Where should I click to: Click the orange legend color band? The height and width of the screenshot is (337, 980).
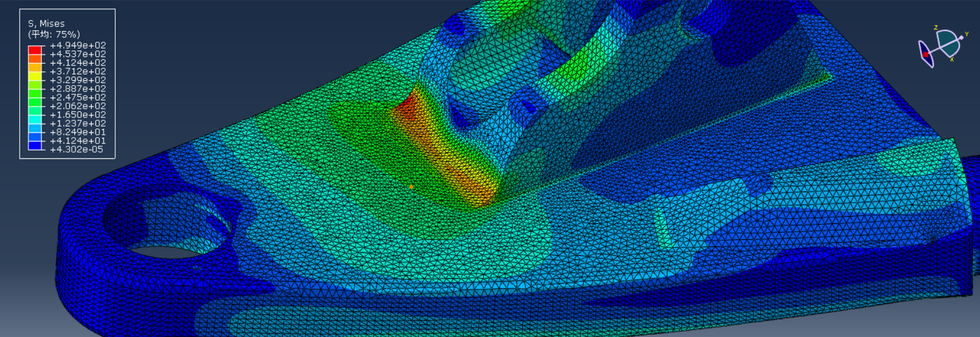point(35,66)
